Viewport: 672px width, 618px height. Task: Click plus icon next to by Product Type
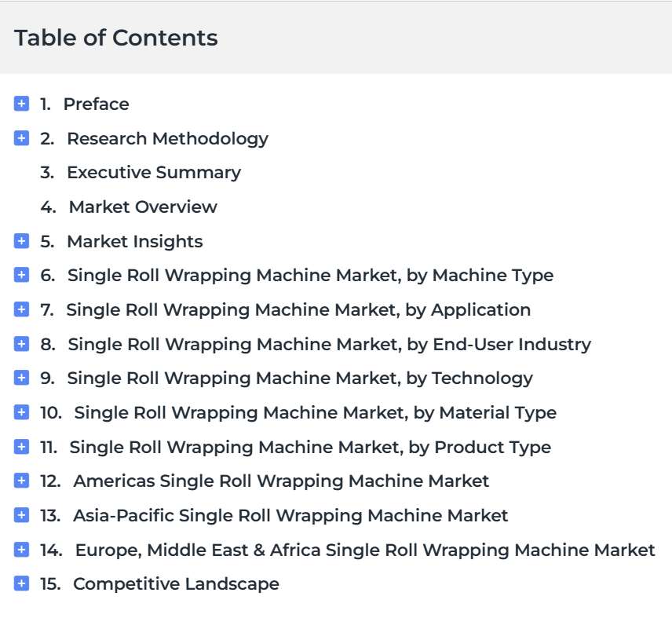22,447
